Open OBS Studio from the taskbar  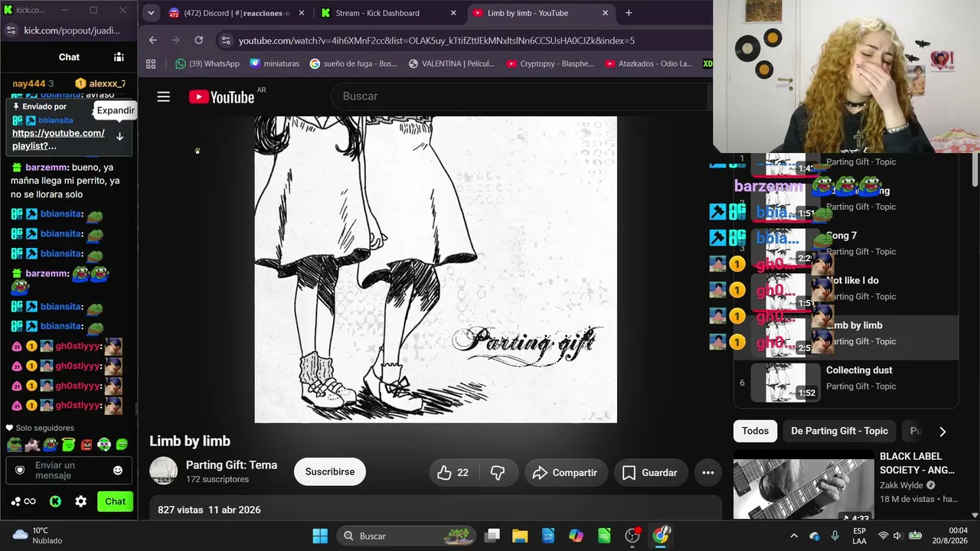(x=632, y=536)
